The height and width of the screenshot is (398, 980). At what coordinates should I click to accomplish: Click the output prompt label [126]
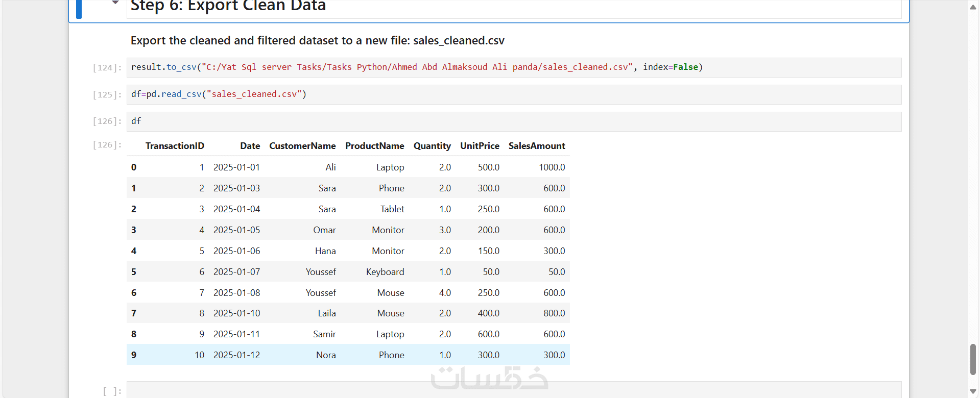[x=107, y=145]
